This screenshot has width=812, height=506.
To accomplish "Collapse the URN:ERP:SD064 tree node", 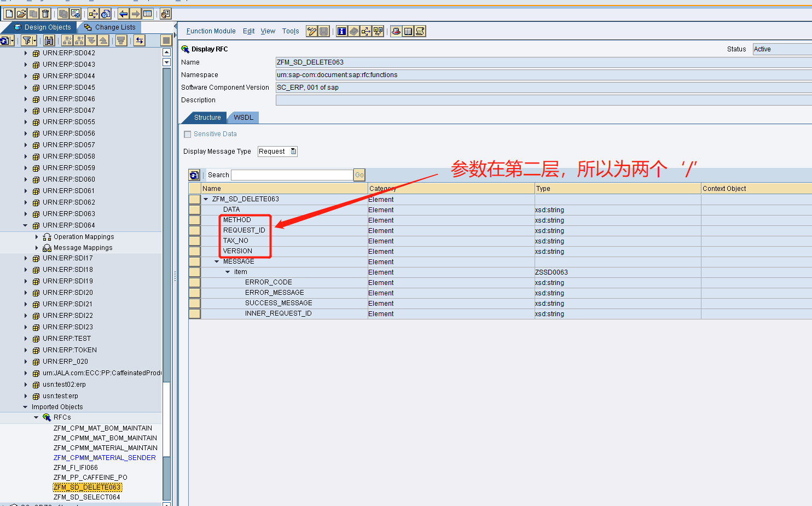I will [25, 225].
